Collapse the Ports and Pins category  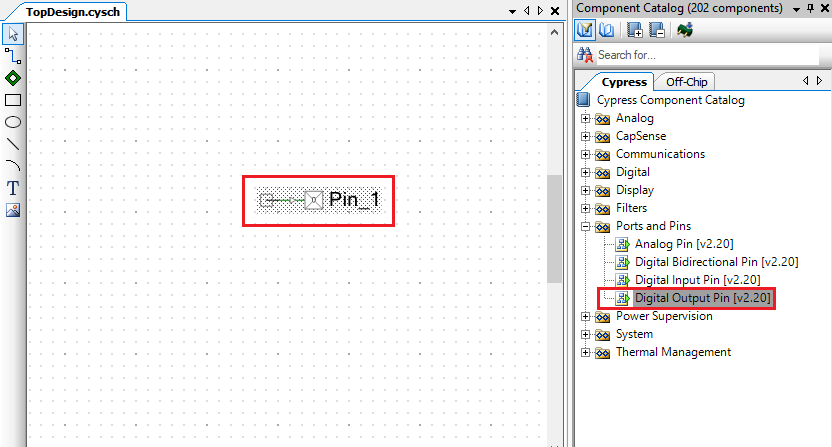pos(585,227)
